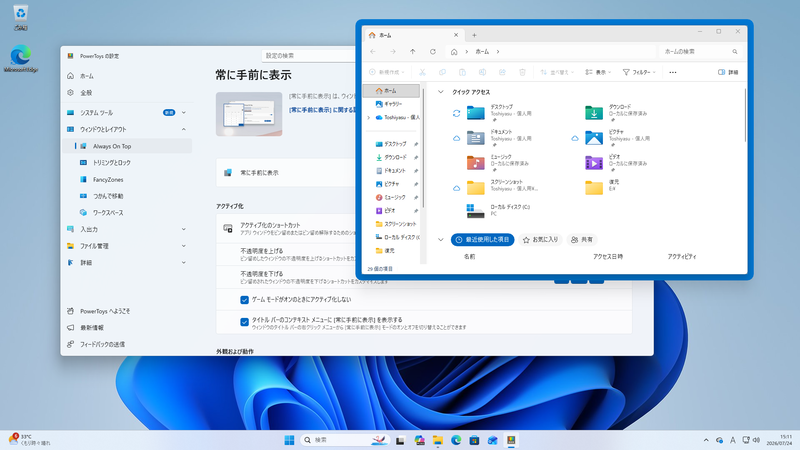
Task: Select トリミングとロック in PowerToys sidebar
Action: click(x=127, y=163)
